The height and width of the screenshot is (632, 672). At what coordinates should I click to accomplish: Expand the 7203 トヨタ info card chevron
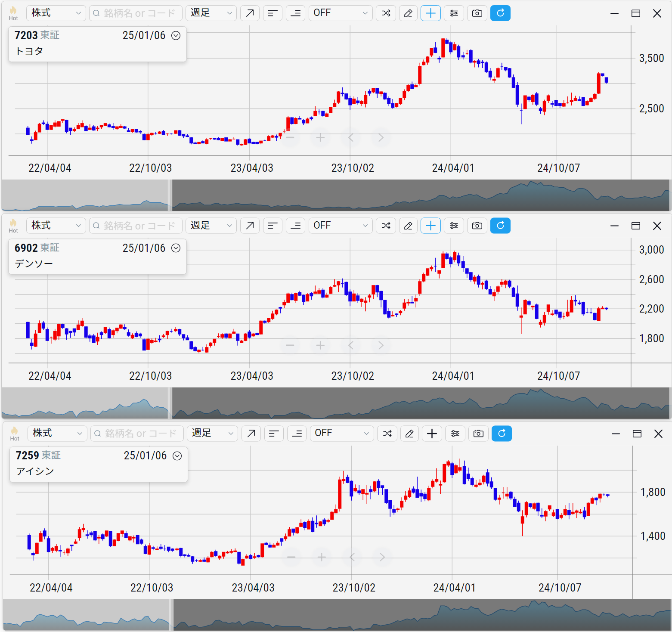[x=176, y=35]
